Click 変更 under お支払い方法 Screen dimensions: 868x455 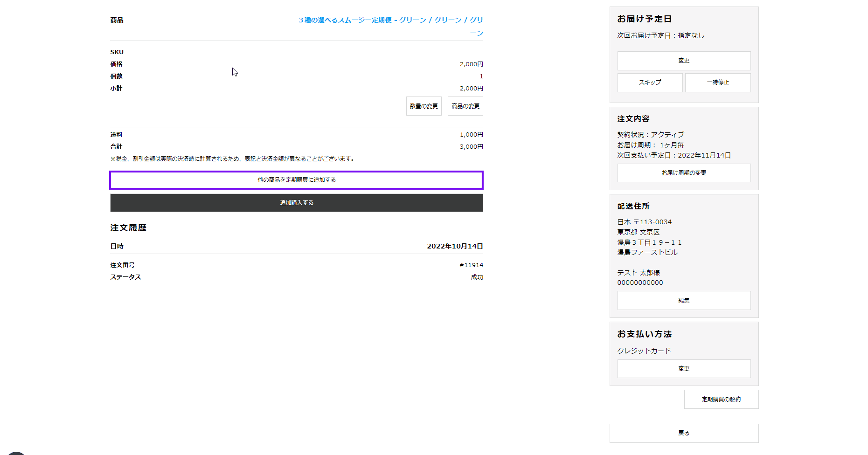[684, 369]
